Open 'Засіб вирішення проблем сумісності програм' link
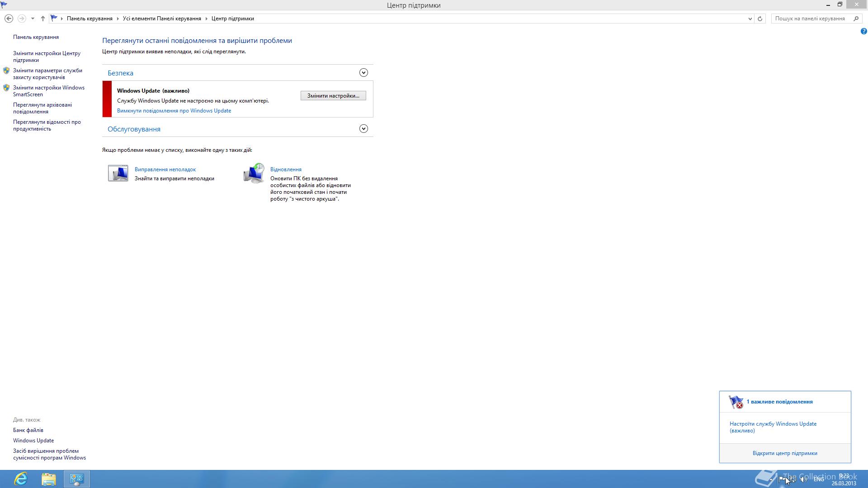 [x=49, y=454]
